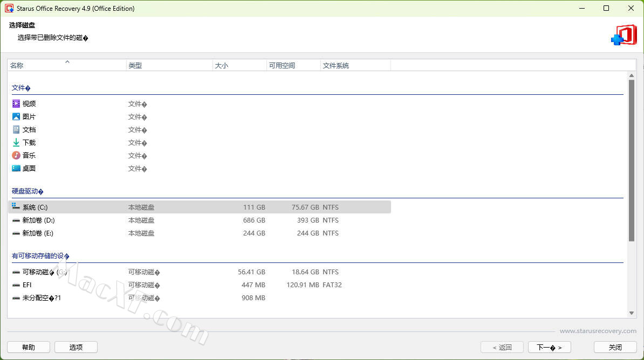
Task: Collapse the 硬盘驱动 group header
Action: 28,191
